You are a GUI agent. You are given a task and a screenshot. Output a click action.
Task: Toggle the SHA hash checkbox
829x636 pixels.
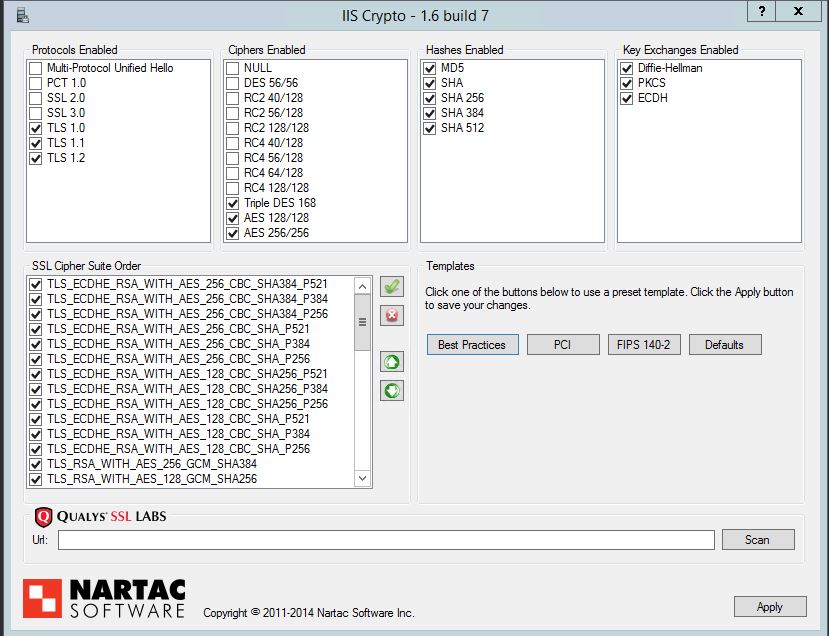430,83
